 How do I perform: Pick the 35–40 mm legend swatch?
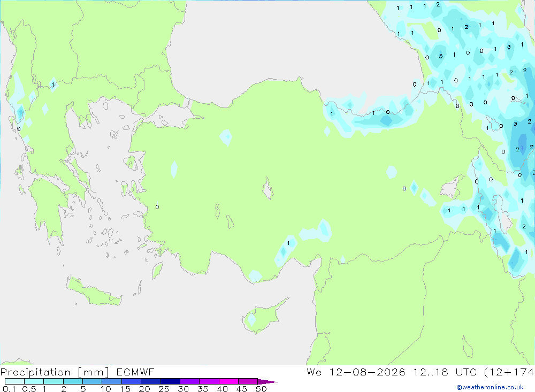pyautogui.click(x=209, y=381)
